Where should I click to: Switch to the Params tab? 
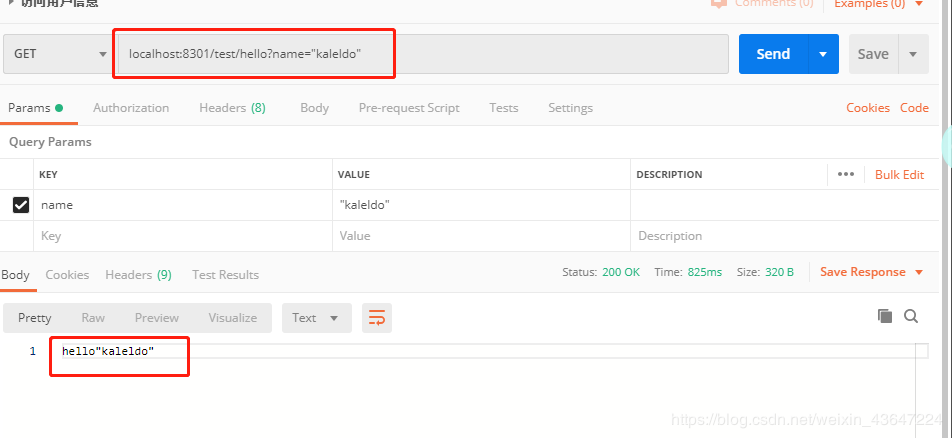(35, 108)
